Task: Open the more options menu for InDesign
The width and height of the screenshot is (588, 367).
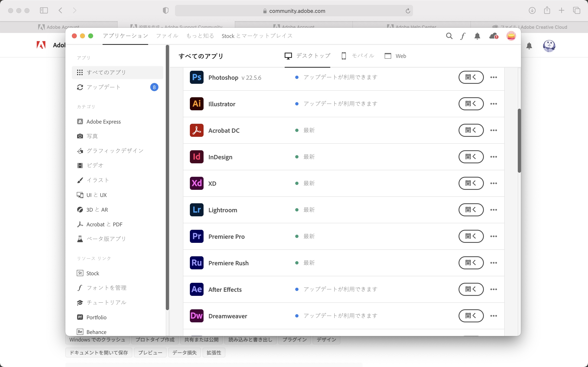Action: tap(494, 157)
